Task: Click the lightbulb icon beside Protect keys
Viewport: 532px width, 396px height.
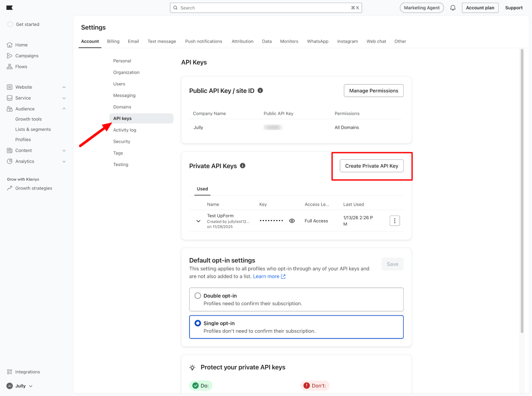Action: tap(192, 367)
